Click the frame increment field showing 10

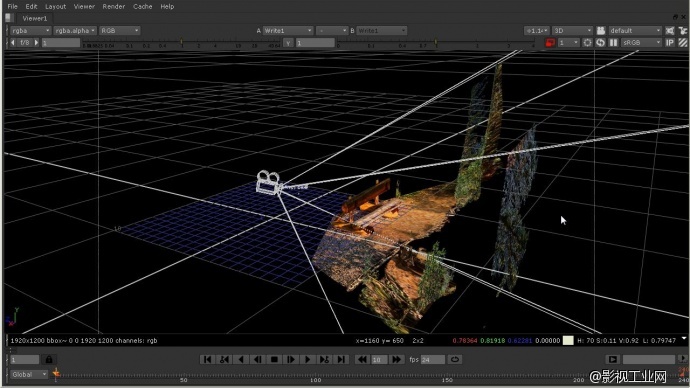pos(379,360)
